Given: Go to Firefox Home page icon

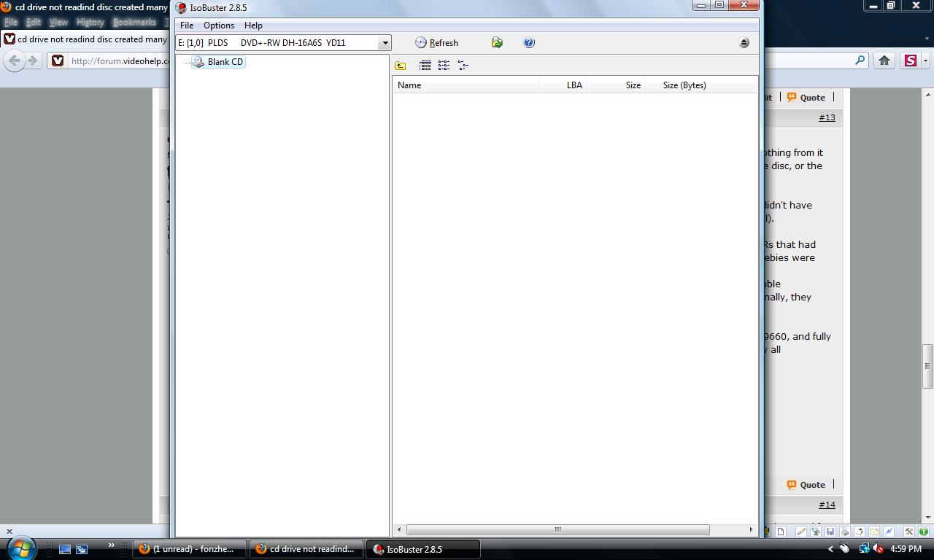Looking at the screenshot, I should [x=884, y=61].
